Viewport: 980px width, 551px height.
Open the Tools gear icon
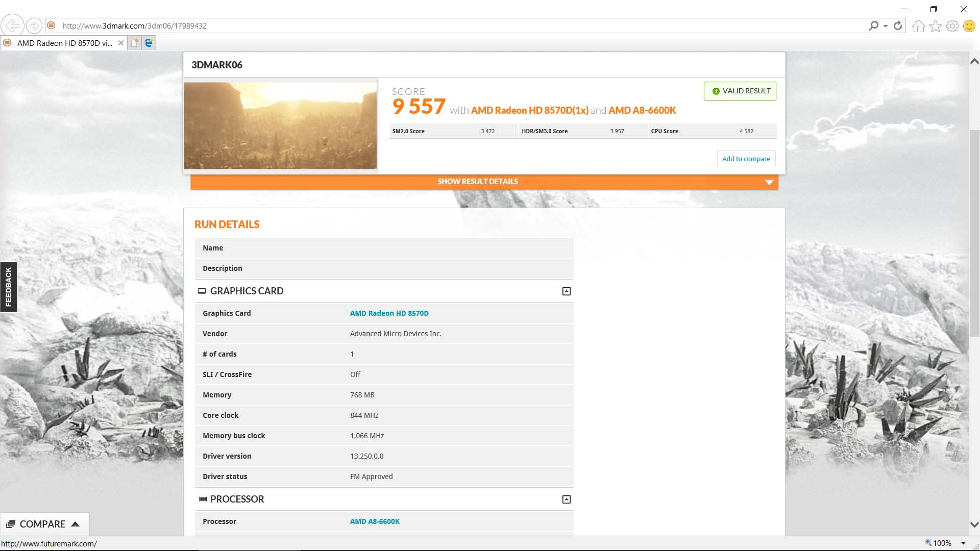click(x=952, y=26)
